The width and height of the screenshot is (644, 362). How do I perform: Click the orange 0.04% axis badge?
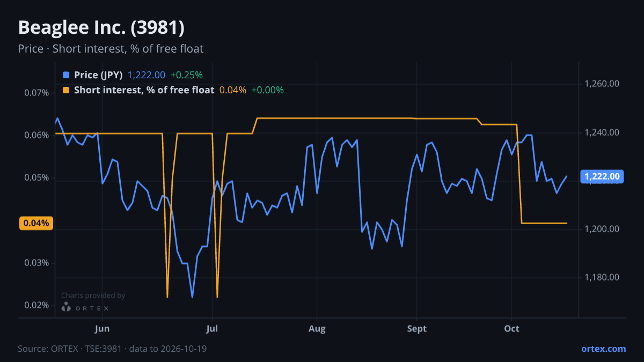(36, 223)
